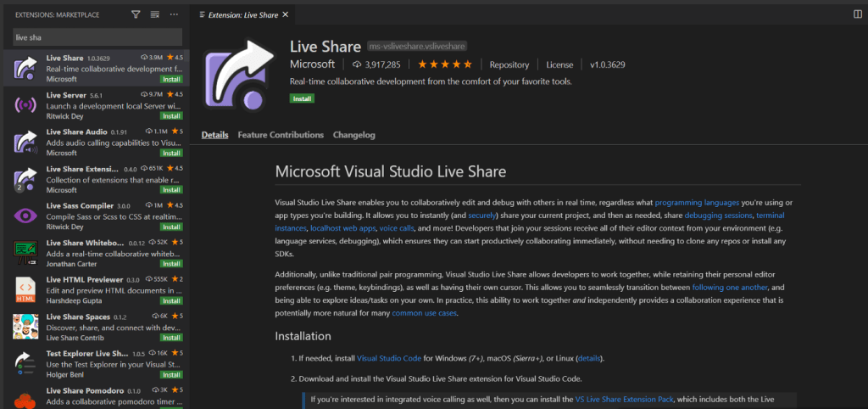
Task: Install the Live Share Audio extension from list
Action: pyautogui.click(x=172, y=154)
